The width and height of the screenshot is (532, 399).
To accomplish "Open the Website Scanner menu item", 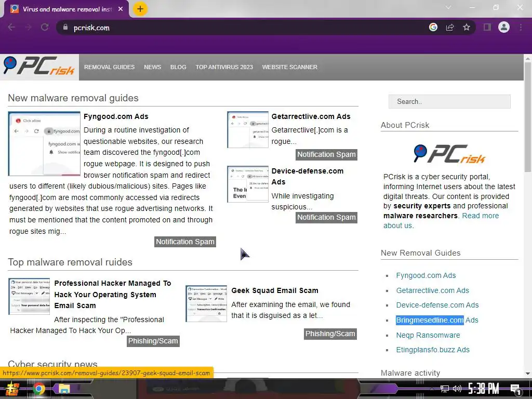I will (x=290, y=67).
